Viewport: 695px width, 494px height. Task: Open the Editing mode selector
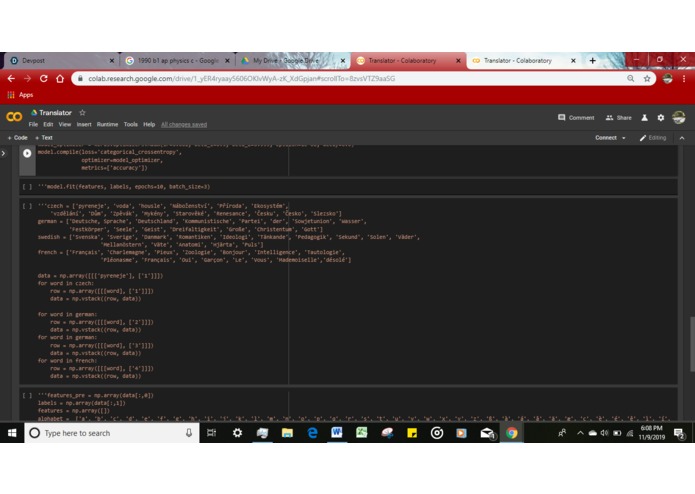coord(652,138)
